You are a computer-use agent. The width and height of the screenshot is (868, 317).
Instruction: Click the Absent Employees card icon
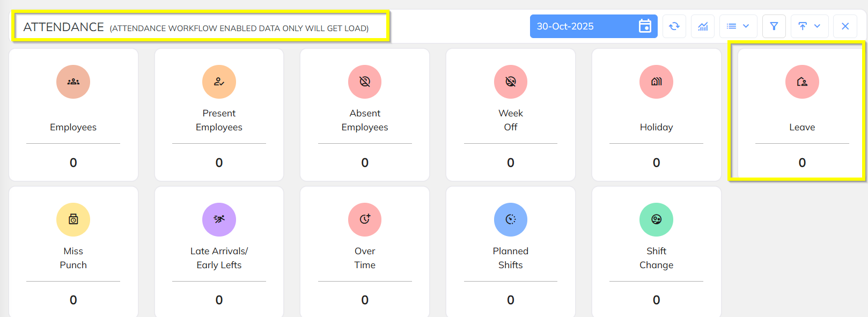click(365, 82)
